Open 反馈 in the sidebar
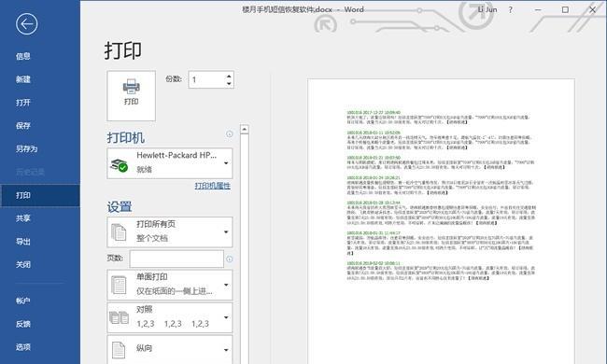The image size is (607, 364). pyautogui.click(x=22, y=324)
